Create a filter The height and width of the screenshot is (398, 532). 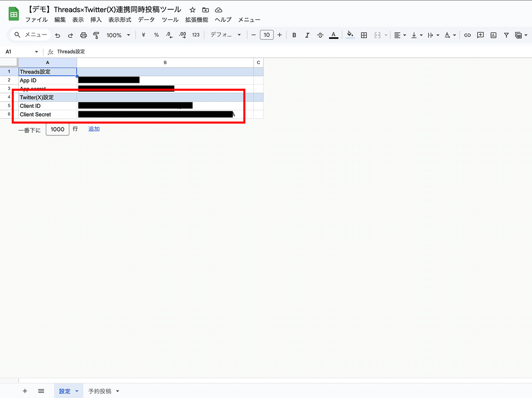click(506, 35)
